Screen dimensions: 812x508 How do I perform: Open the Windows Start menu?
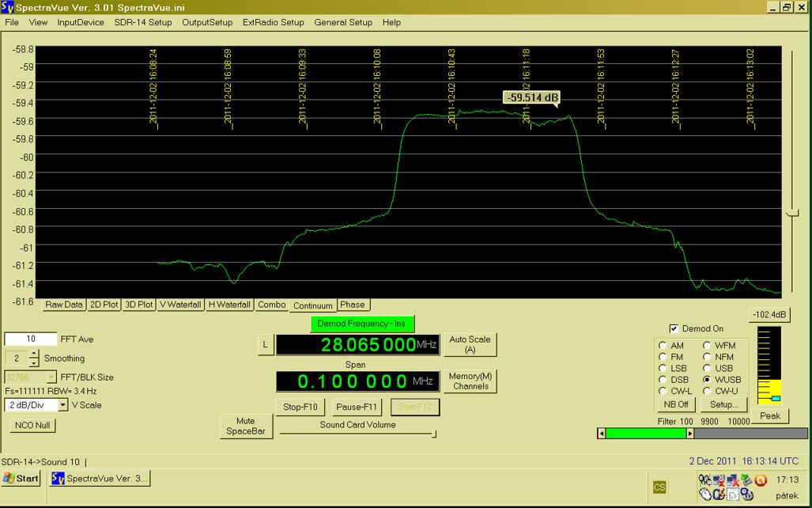tap(21, 479)
